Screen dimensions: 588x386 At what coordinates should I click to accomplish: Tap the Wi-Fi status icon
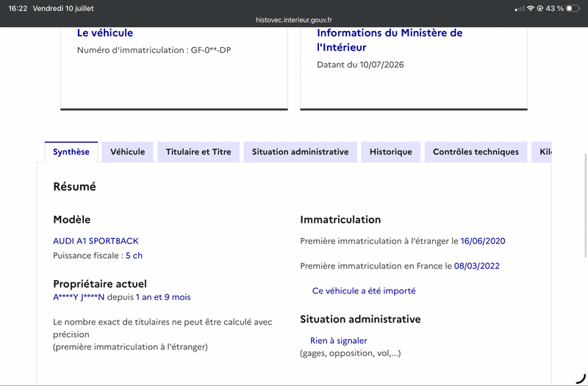pos(530,8)
